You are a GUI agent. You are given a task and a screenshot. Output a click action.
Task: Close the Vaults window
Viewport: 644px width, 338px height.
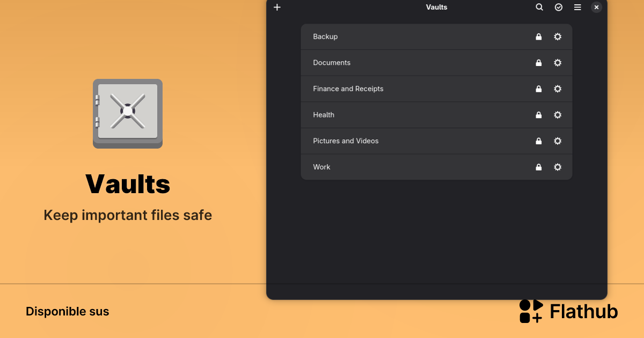tap(596, 7)
